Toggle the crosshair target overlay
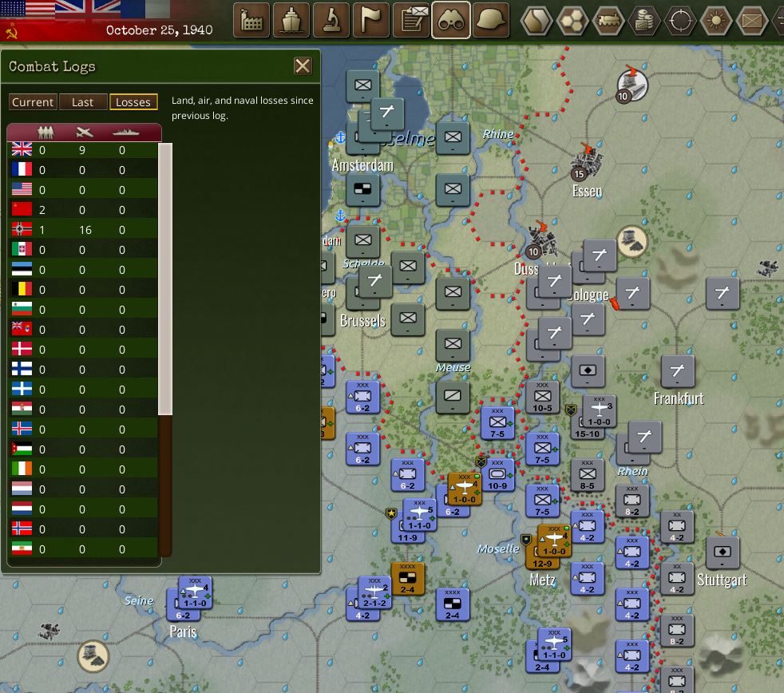 [680, 21]
